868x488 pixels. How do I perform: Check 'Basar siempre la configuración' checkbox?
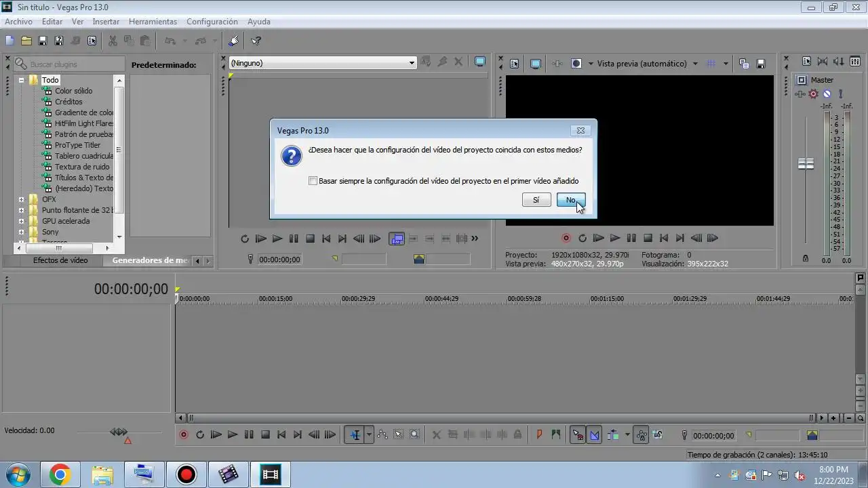(313, 181)
